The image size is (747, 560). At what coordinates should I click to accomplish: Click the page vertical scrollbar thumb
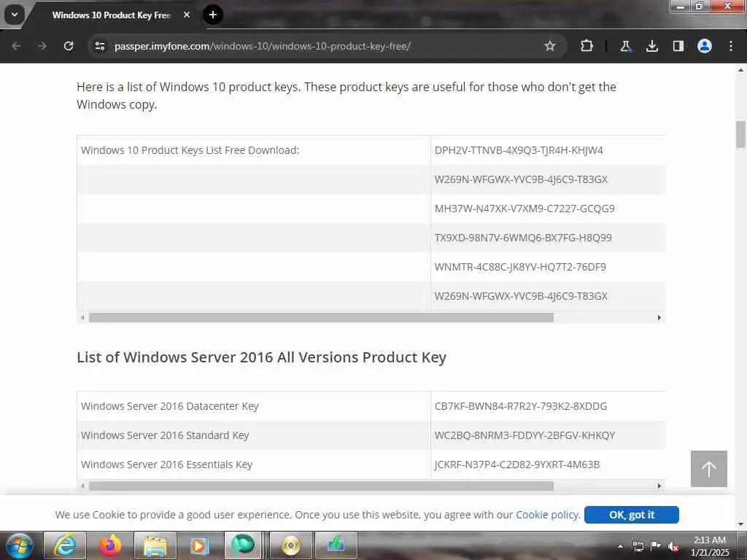coord(740,135)
